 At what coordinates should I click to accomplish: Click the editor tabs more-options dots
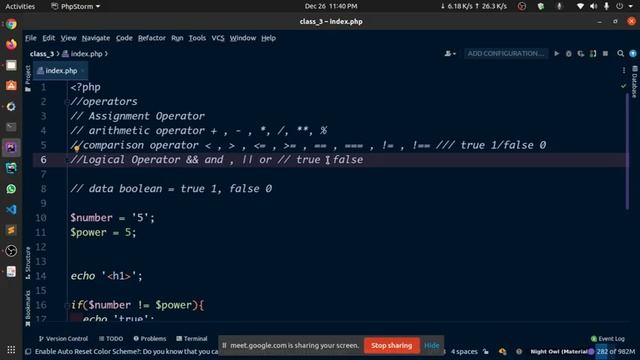point(624,71)
